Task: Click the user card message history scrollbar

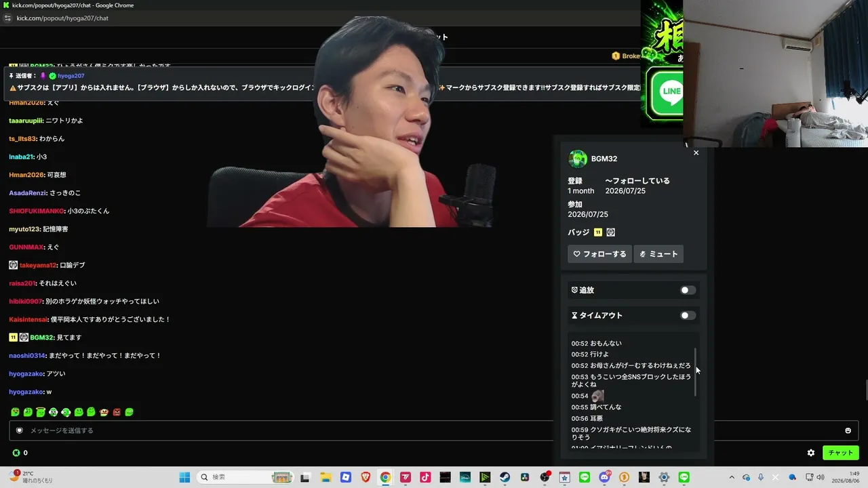Action: (x=695, y=372)
